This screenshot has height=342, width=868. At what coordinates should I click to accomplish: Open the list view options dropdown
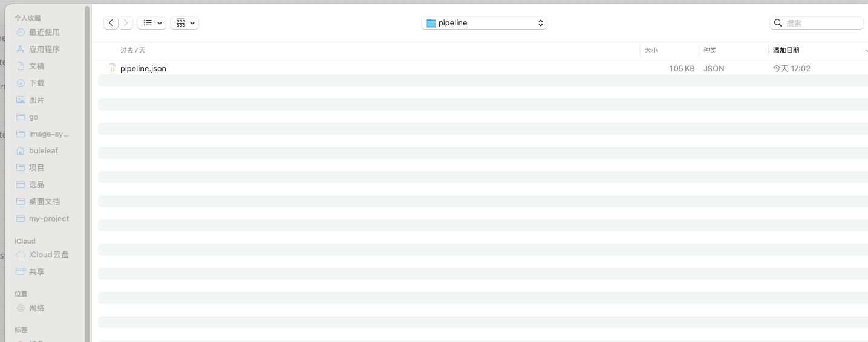tap(151, 23)
